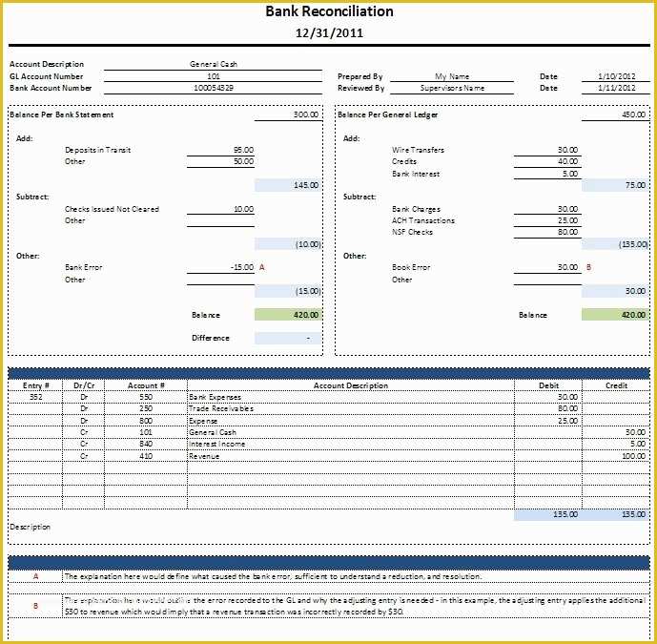
Task: Click the Entry # column header
Action: coord(36,385)
